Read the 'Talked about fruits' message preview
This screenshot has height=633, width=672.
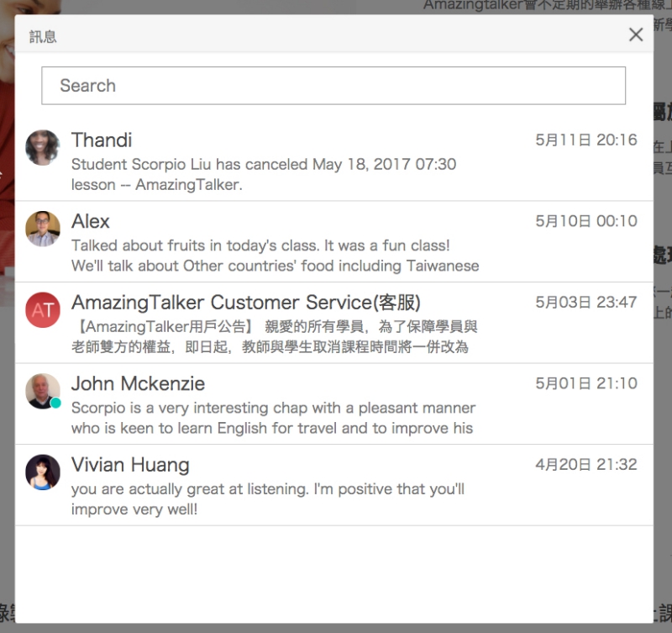point(275,256)
